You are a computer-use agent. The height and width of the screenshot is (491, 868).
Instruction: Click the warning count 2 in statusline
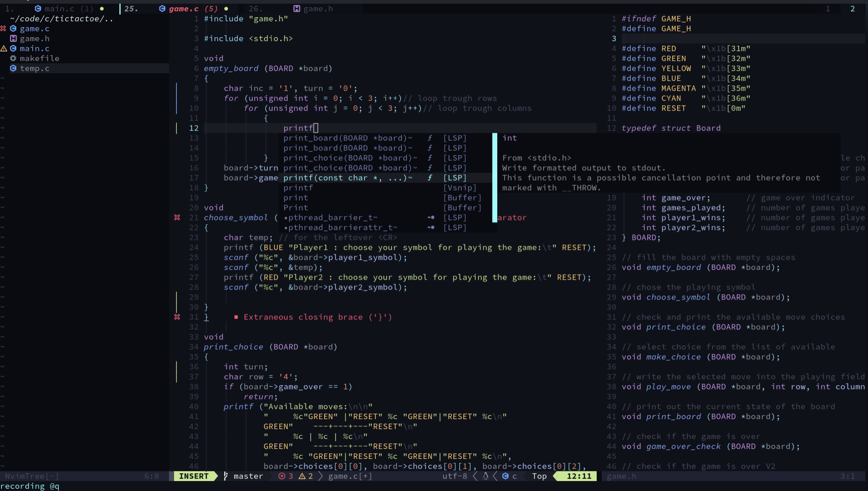(306, 476)
